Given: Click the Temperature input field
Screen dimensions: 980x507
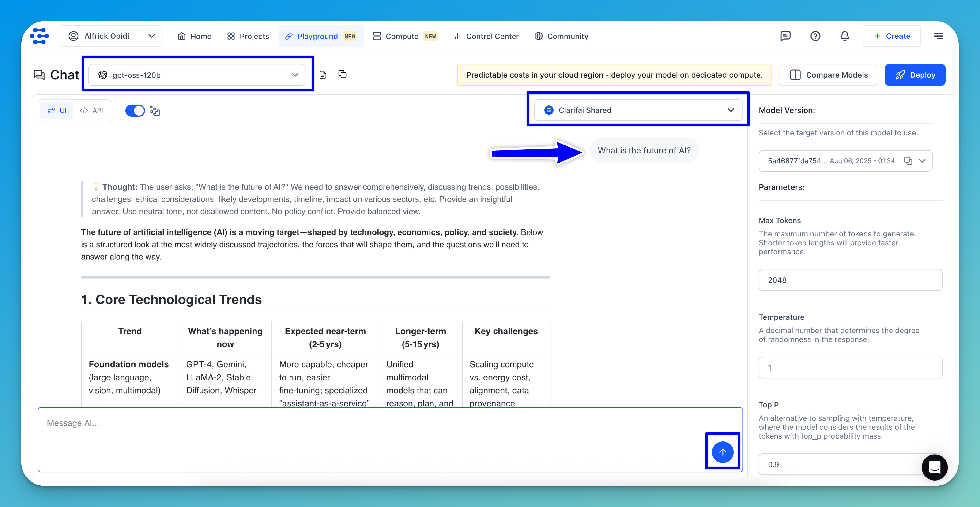Looking at the screenshot, I should pos(850,368).
